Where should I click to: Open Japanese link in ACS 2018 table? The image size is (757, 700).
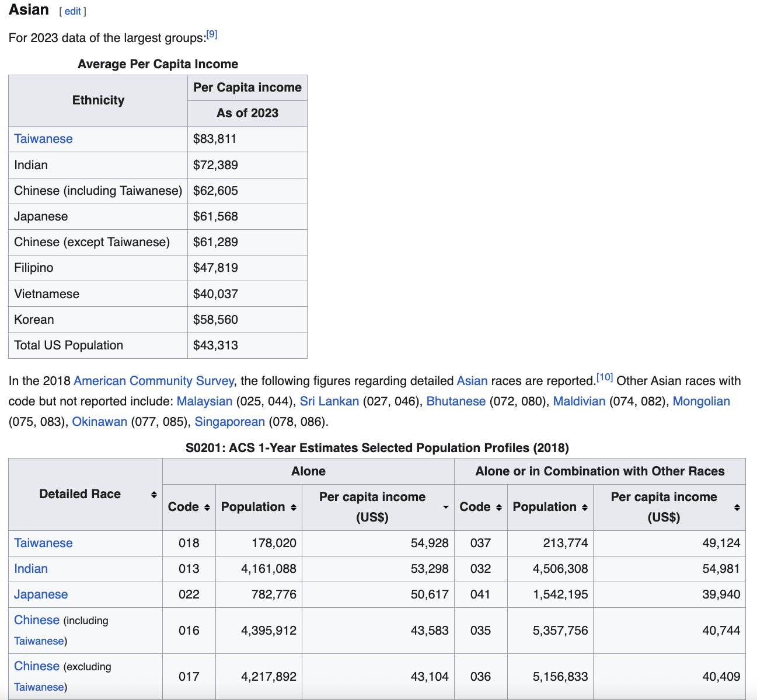tap(41, 594)
